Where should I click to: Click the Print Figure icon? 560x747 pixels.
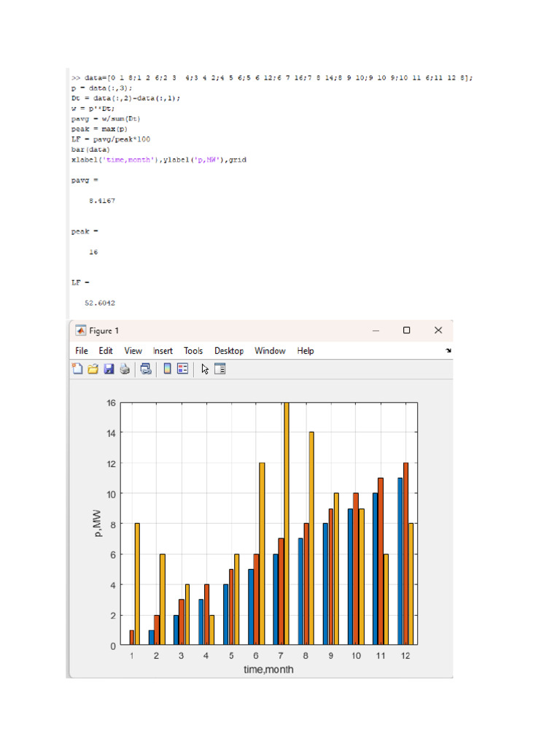click(125, 369)
